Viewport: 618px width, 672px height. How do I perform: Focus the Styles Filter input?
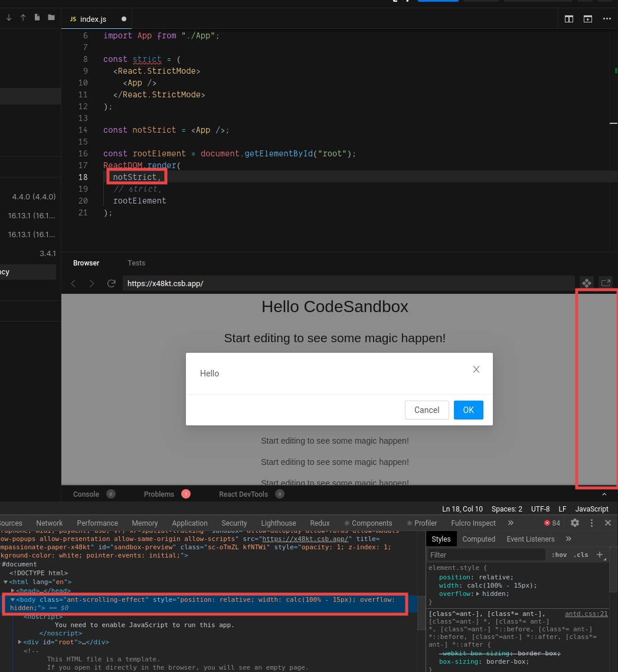pyautogui.click(x=487, y=555)
